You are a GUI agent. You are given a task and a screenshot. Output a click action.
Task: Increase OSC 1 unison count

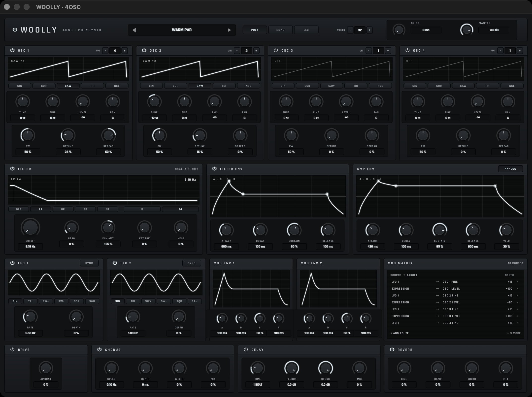point(125,51)
